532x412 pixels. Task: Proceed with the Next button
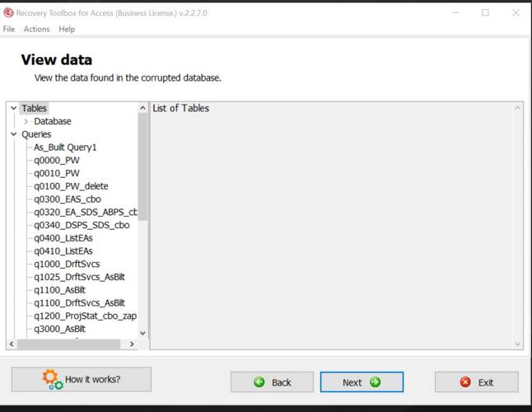pyautogui.click(x=362, y=382)
